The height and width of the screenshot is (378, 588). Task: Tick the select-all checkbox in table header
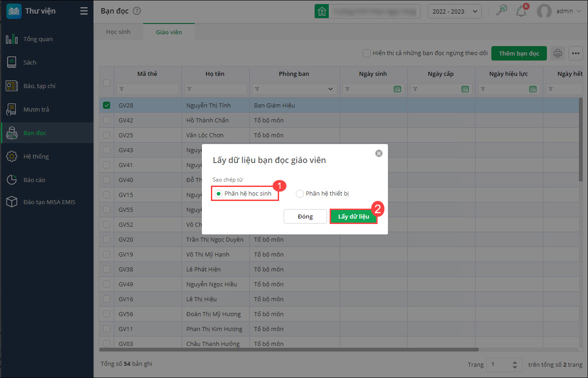coord(107,83)
